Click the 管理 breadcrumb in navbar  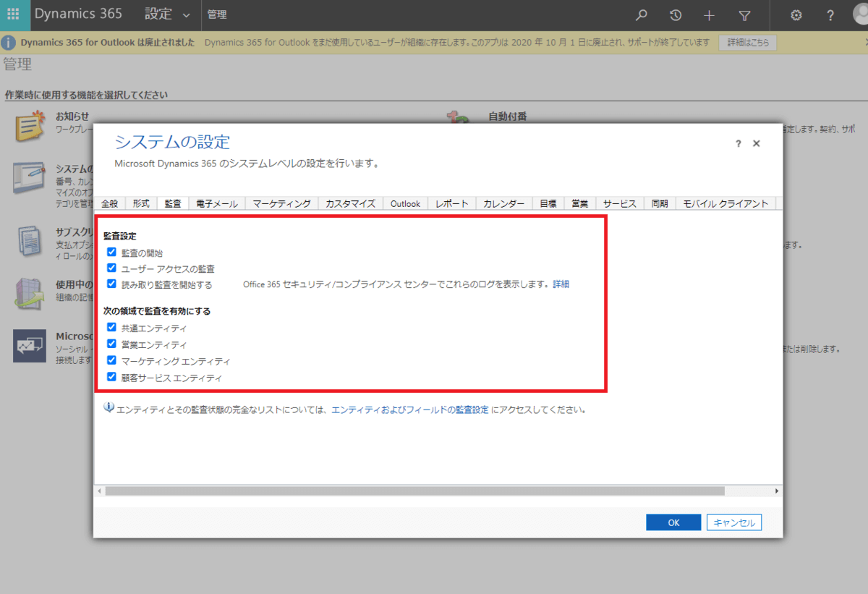point(217,14)
